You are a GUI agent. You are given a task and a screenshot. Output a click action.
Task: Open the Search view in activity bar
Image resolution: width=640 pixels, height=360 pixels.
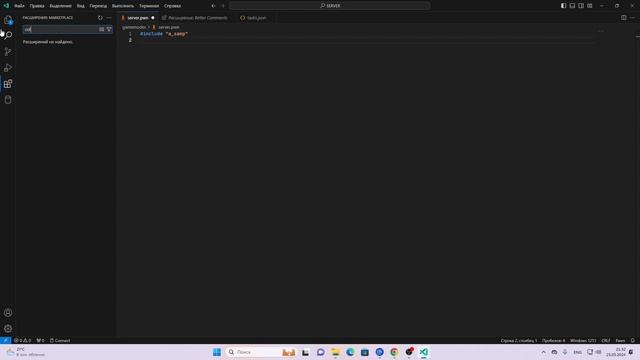[8, 36]
